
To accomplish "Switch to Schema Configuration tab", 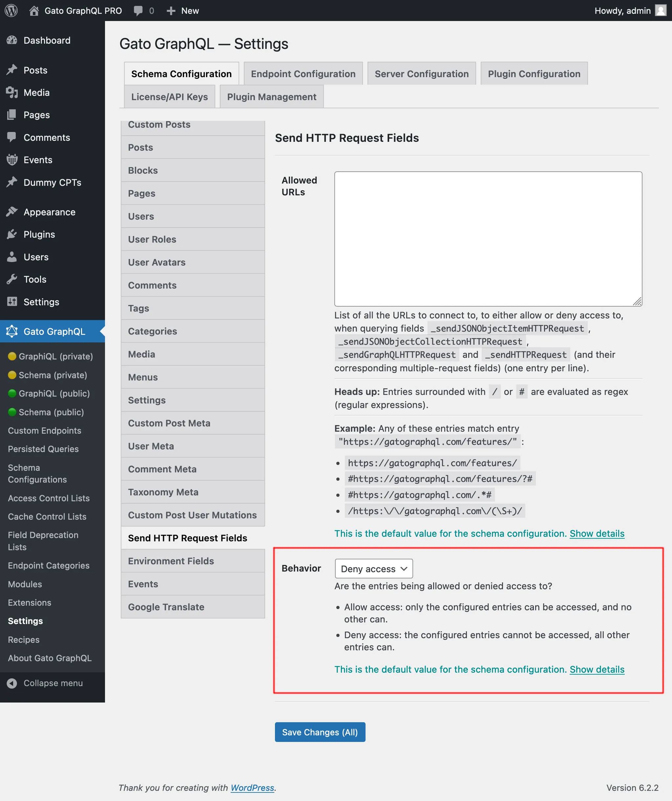I will click(181, 74).
